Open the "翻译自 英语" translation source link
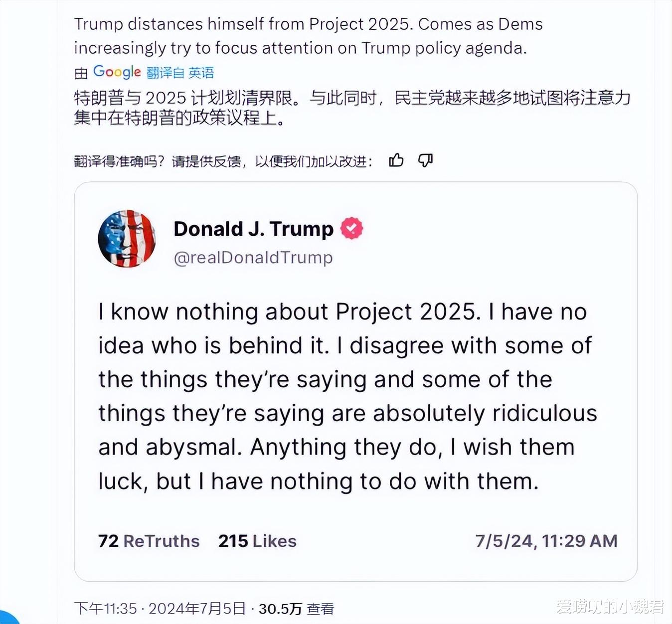The height and width of the screenshot is (624, 672). (x=180, y=73)
